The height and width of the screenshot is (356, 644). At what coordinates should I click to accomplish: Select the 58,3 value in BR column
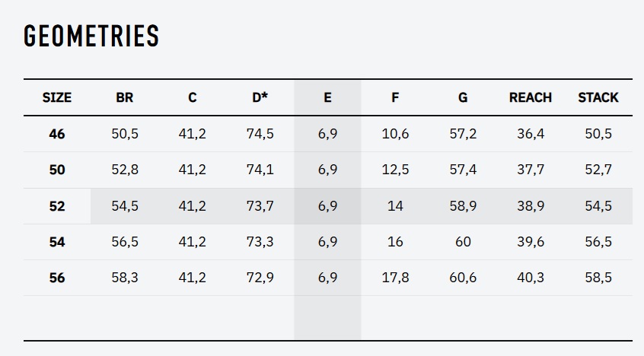coord(125,278)
